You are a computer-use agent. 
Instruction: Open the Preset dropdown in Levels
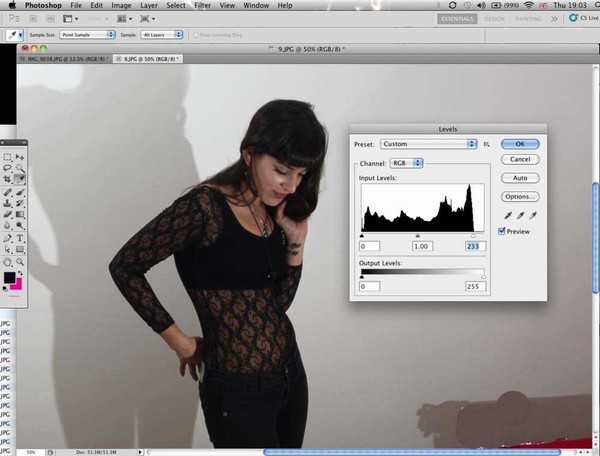(x=429, y=144)
